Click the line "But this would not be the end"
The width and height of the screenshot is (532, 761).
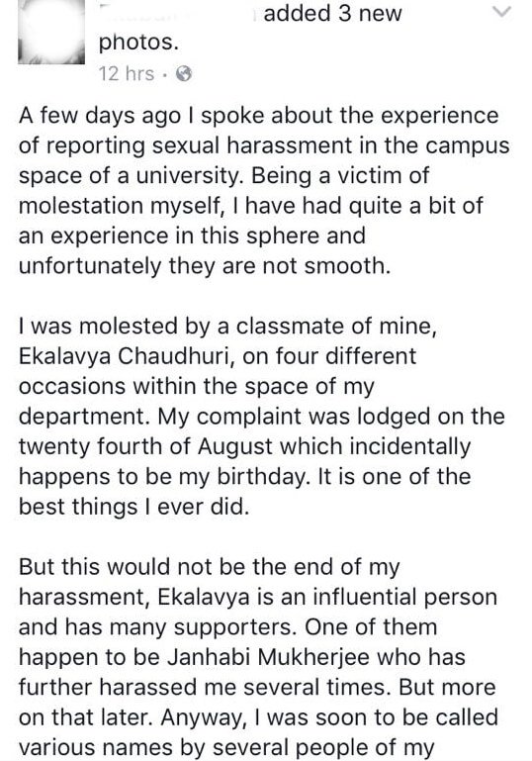point(209,567)
